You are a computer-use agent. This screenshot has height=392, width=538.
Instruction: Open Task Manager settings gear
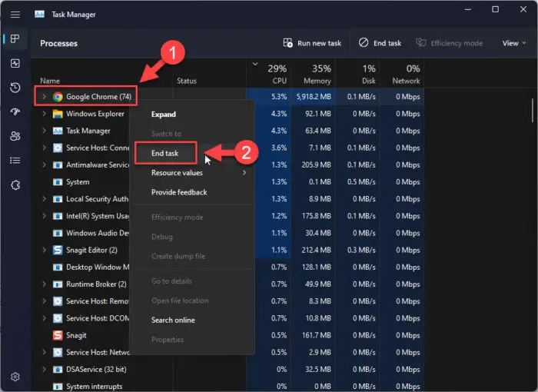tap(15, 377)
